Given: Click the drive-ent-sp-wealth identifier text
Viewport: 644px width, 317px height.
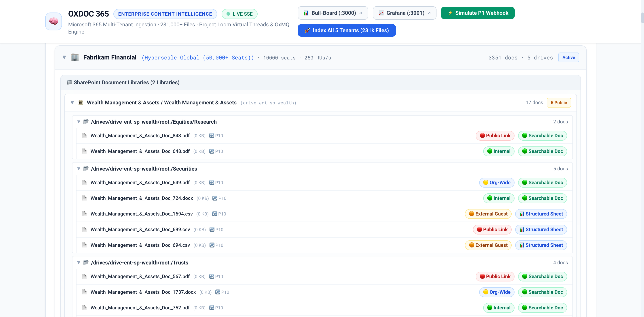Looking at the screenshot, I should click(x=268, y=103).
